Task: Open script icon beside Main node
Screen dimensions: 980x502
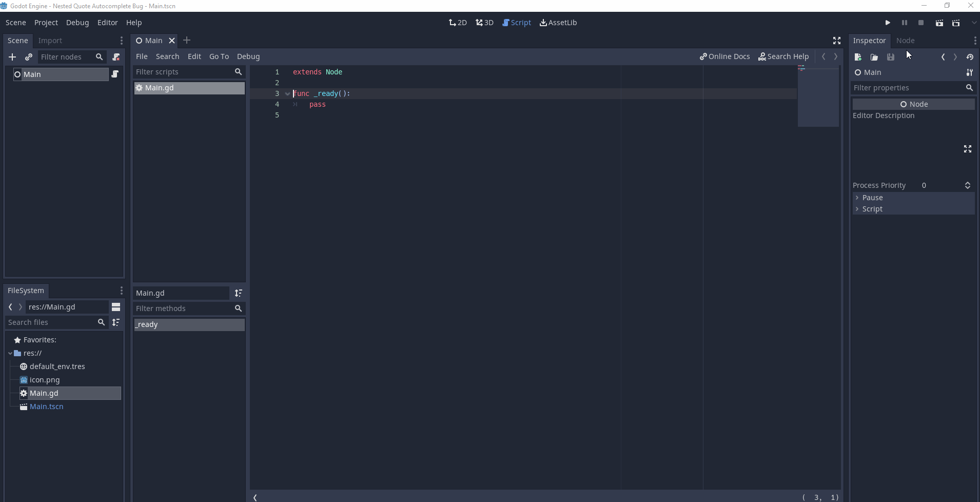Action: 115,74
